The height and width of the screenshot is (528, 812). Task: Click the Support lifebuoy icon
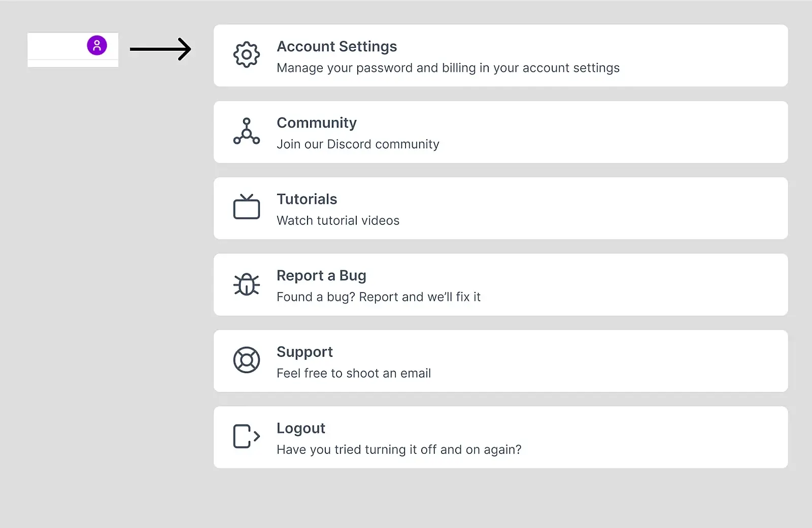247,360
